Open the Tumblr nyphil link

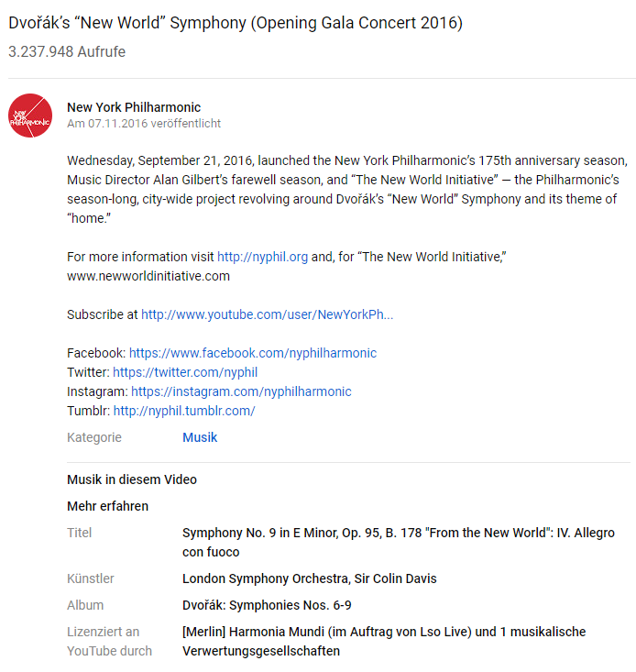click(184, 411)
